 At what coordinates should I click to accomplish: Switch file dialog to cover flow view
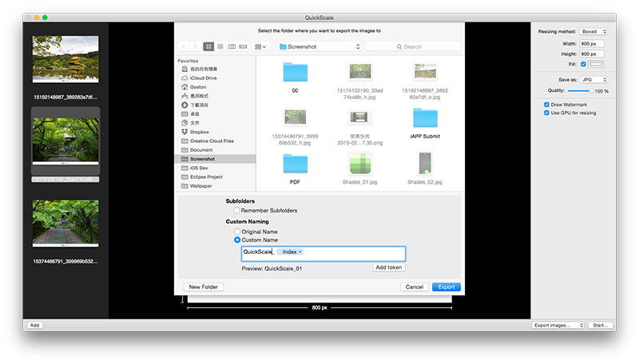[x=244, y=46]
